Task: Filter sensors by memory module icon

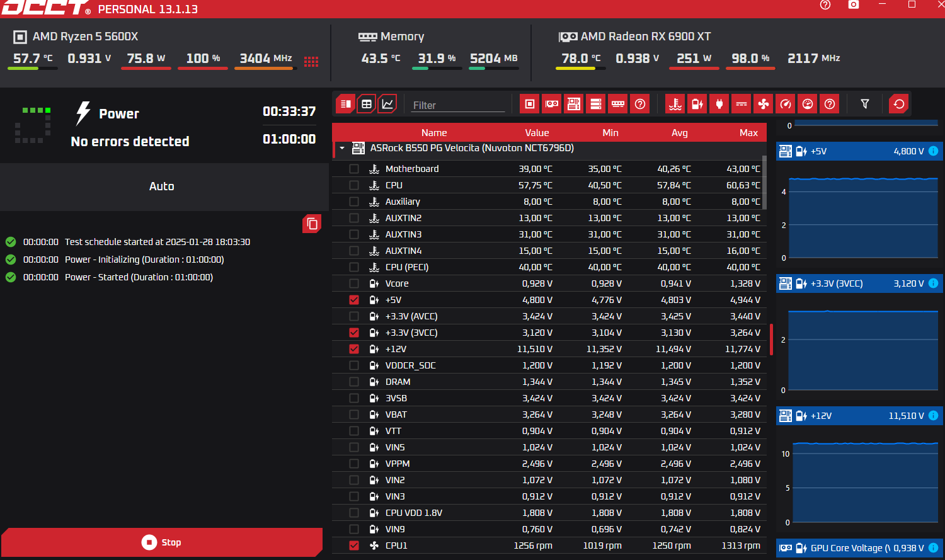Action: (618, 104)
